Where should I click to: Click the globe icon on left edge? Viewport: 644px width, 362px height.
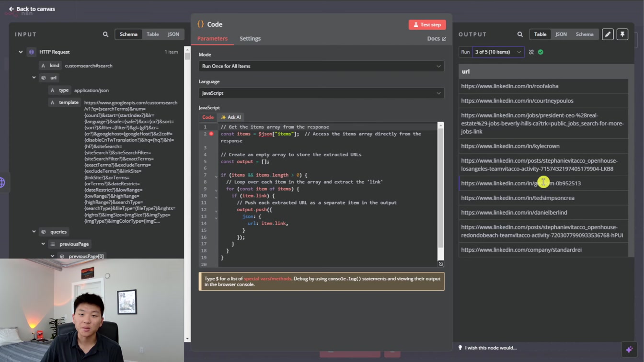coord(2,182)
